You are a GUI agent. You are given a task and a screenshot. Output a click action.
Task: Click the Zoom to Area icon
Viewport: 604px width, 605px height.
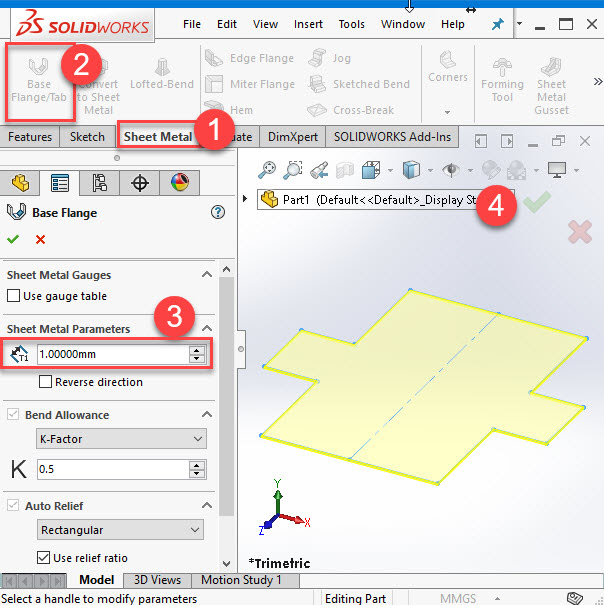pos(293,170)
